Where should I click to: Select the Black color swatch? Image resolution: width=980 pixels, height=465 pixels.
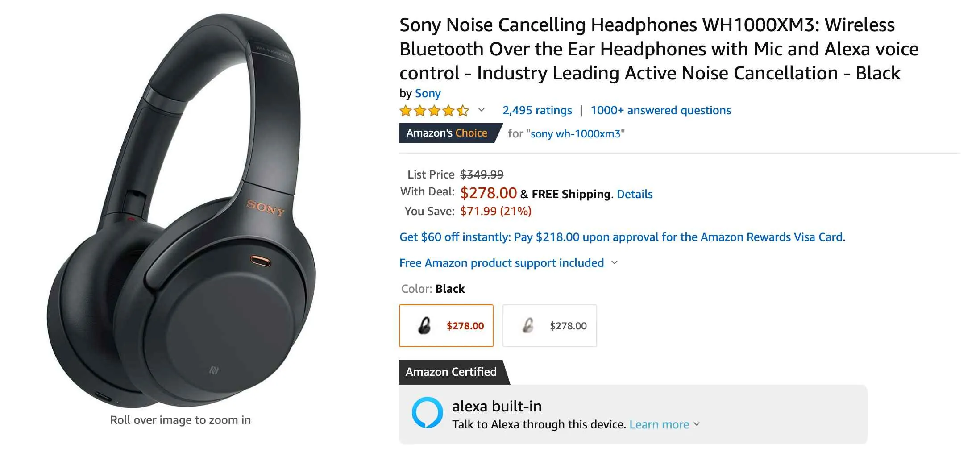(x=445, y=326)
